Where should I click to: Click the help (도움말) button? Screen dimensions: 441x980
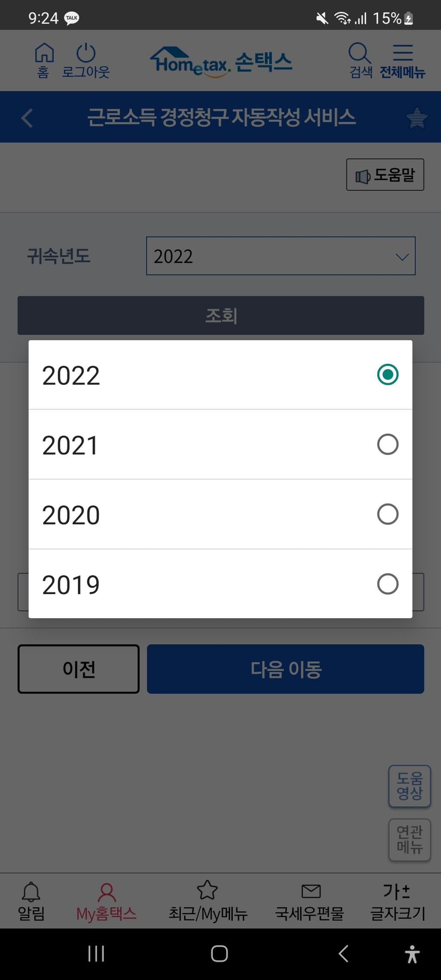coord(385,175)
